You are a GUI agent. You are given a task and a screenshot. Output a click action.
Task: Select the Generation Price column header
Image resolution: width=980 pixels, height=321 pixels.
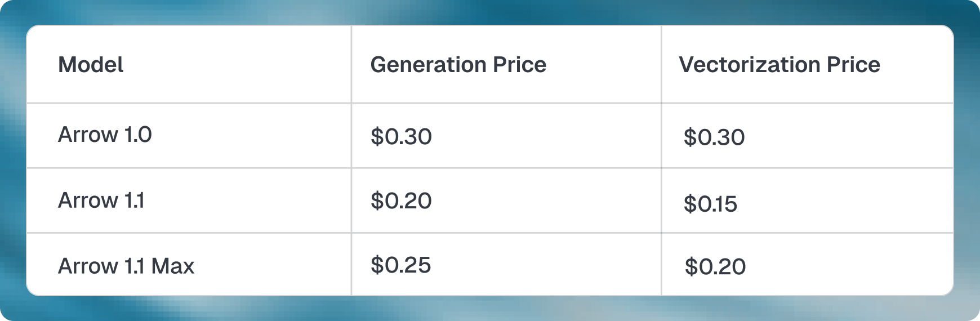click(x=458, y=65)
